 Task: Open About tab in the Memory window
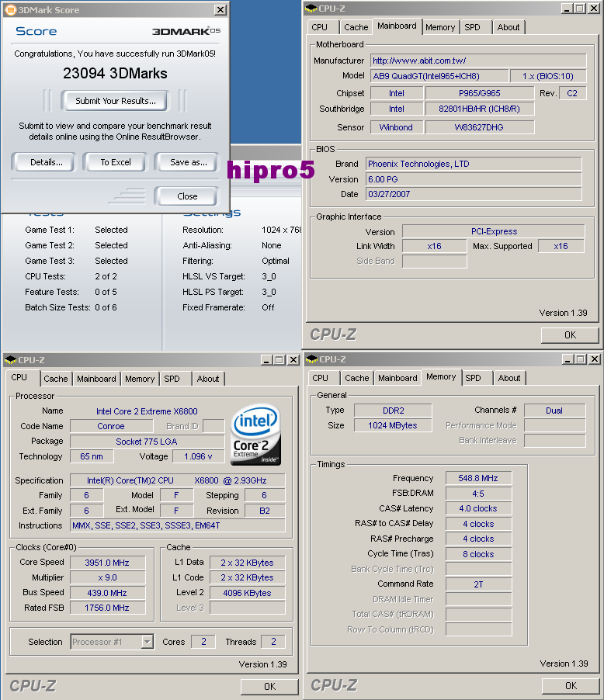point(509,378)
